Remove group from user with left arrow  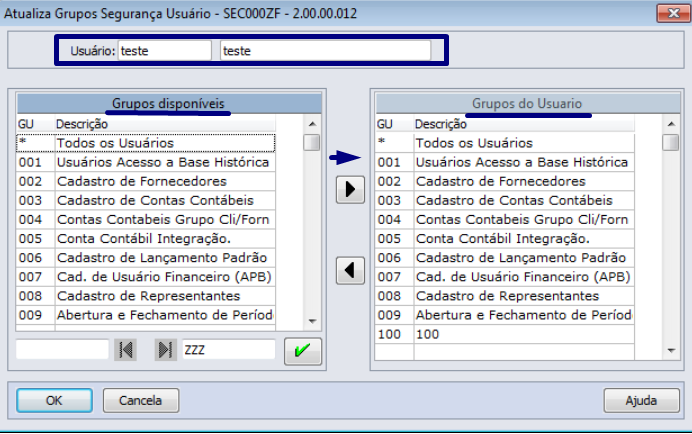[350, 270]
